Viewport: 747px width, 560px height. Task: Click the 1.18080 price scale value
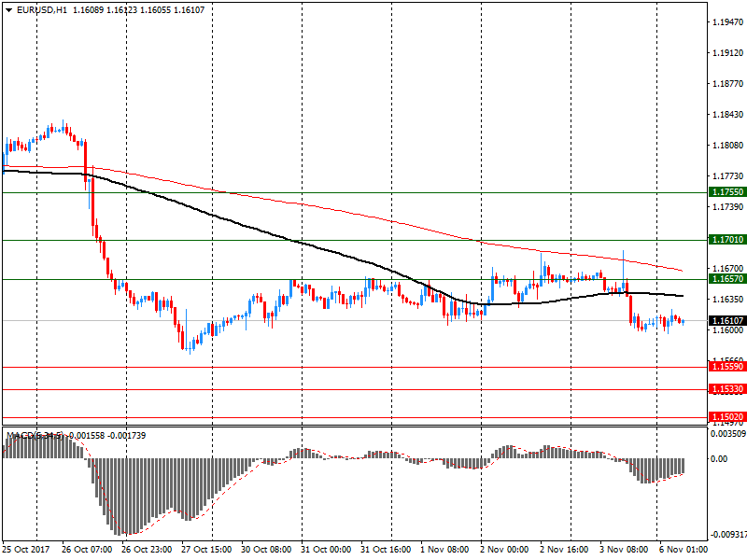(727, 146)
